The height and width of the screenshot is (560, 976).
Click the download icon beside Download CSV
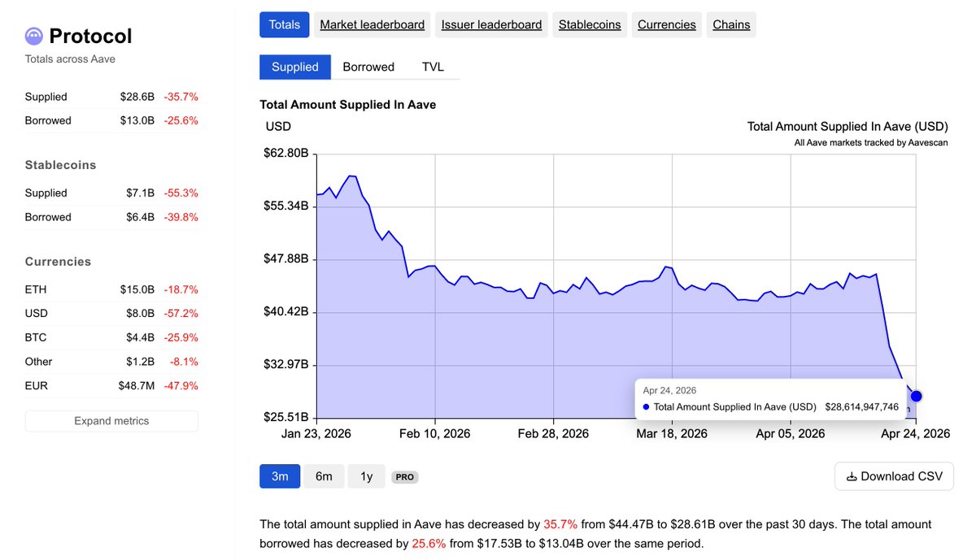[852, 476]
